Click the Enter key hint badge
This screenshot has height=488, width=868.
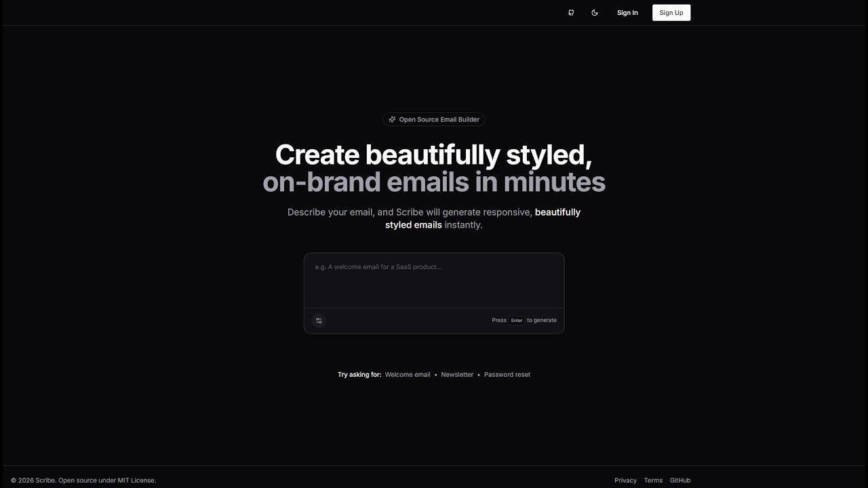(x=516, y=320)
